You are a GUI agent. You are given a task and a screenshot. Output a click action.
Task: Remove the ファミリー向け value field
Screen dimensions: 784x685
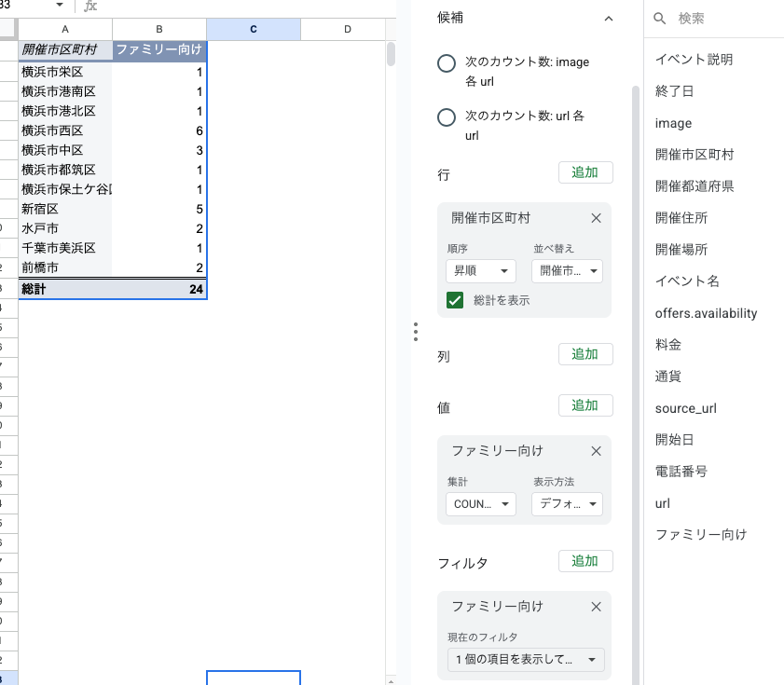click(x=597, y=451)
